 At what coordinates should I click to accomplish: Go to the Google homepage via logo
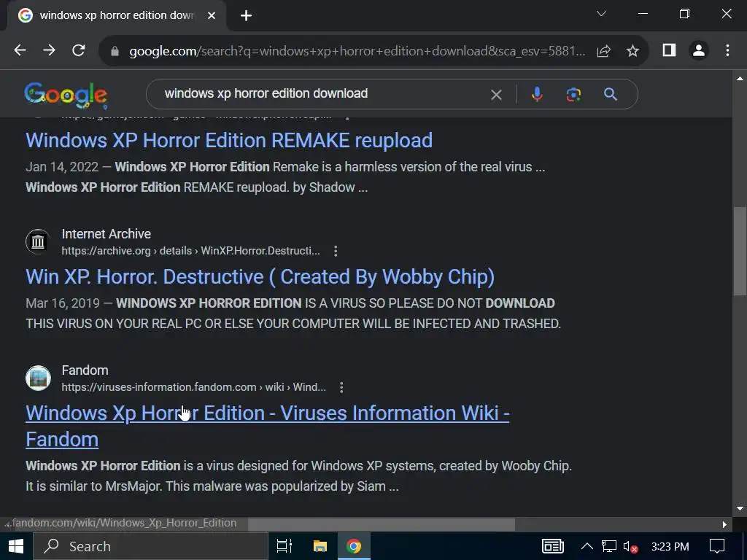click(66, 95)
